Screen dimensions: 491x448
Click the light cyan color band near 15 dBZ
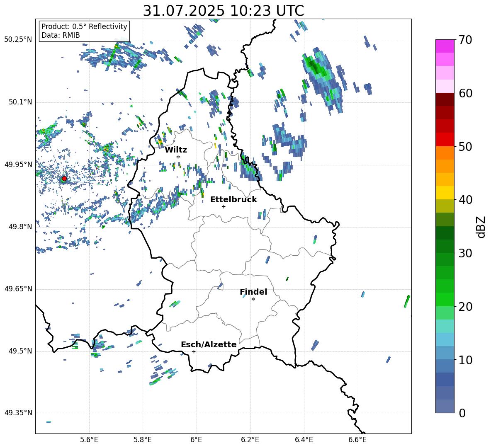(445, 326)
